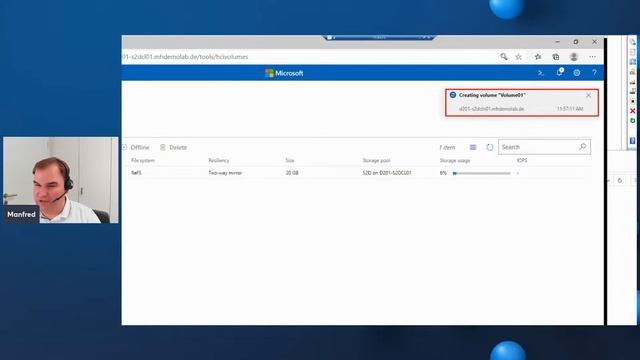Click the "Two-way mirror" cell
The width and height of the screenshot is (640, 360).
[x=225, y=173]
